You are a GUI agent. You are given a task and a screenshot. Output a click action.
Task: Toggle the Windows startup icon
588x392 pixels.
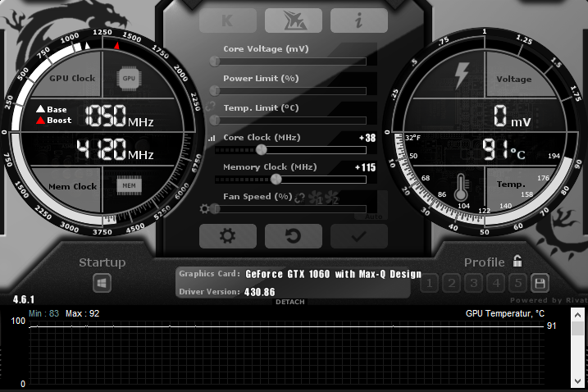tap(102, 283)
